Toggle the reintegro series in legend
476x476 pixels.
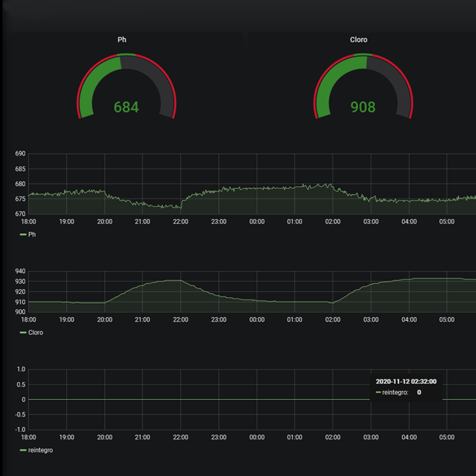(40, 450)
